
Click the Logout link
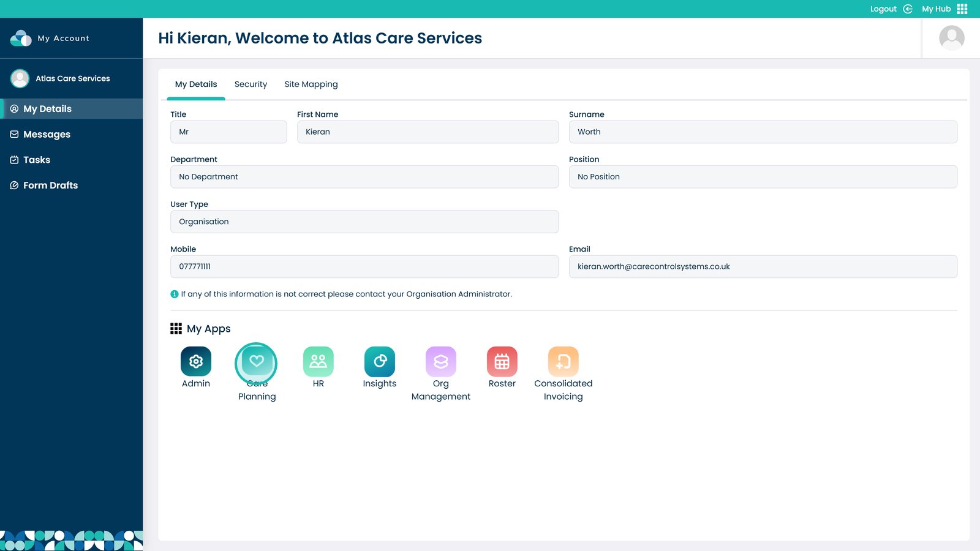click(x=883, y=9)
